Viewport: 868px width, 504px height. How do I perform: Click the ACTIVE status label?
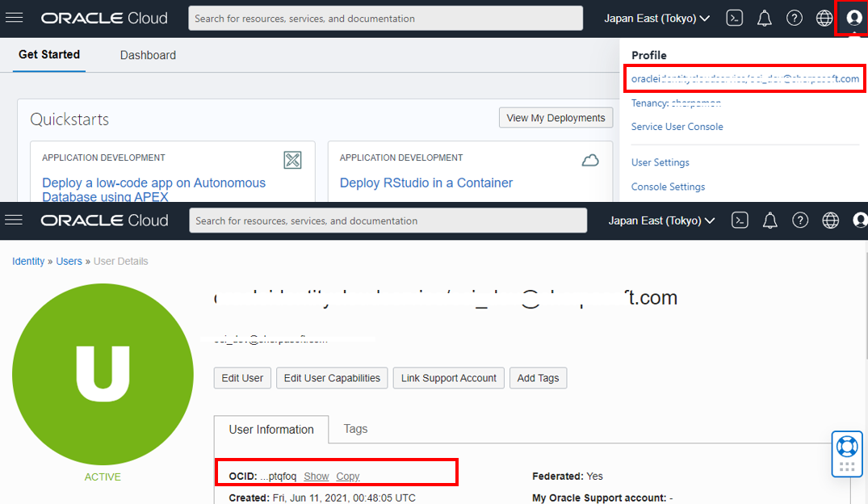coord(103,477)
